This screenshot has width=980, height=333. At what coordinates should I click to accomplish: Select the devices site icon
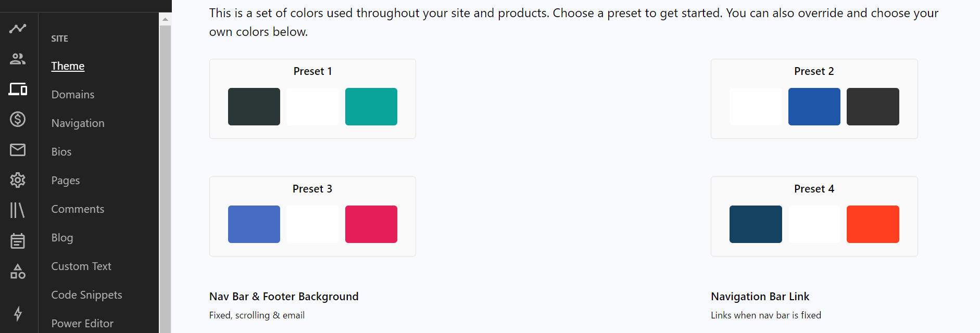pos(18,89)
